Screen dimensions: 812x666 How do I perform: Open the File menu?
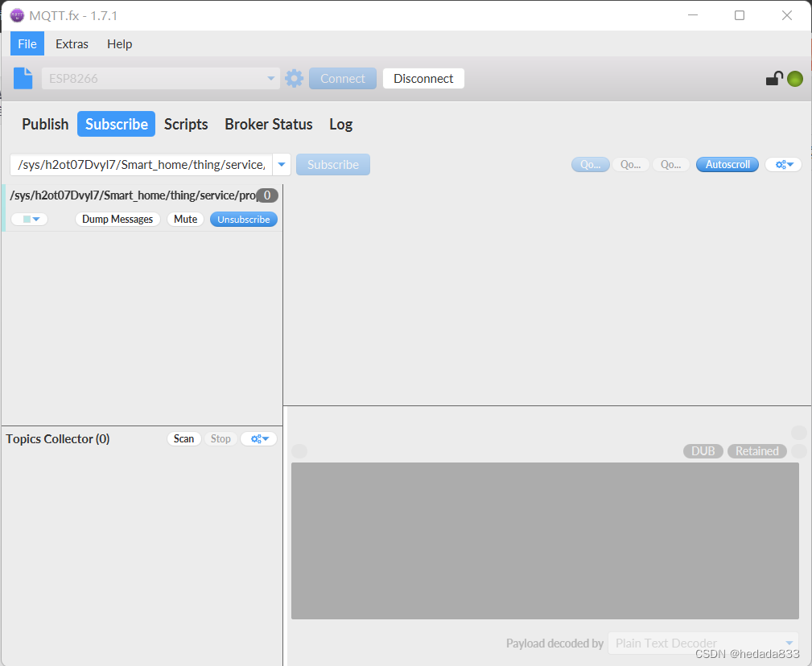point(27,44)
